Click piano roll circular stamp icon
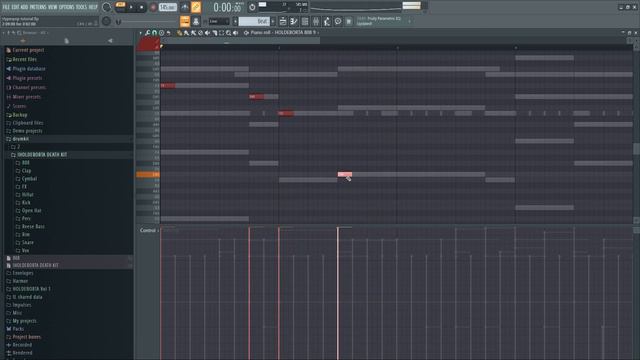 (x=162, y=33)
